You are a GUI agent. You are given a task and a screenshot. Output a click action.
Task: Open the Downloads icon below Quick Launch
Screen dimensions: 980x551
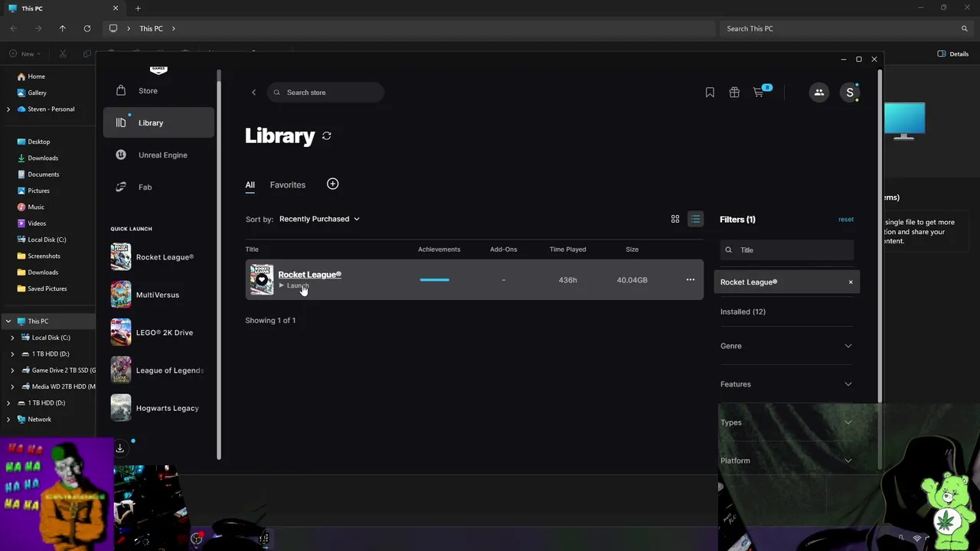click(120, 448)
